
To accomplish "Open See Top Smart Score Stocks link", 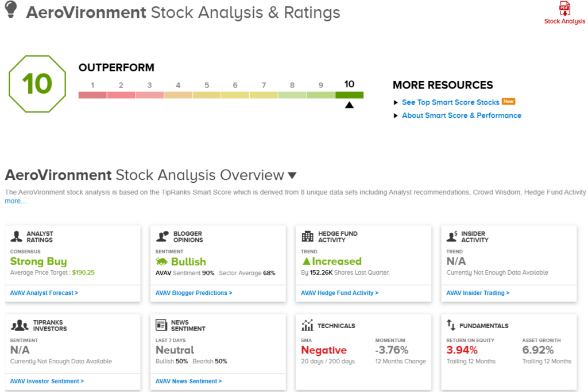I will [450, 102].
